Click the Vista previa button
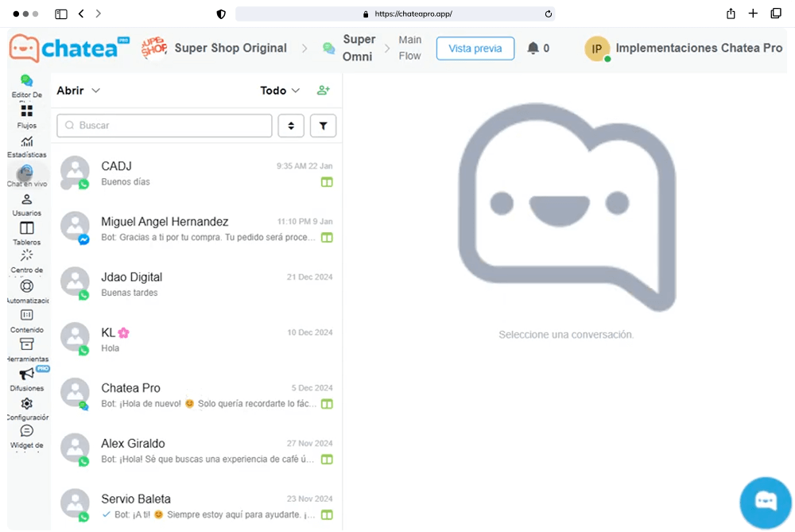Screen dimensions: 795x532 click(x=475, y=49)
